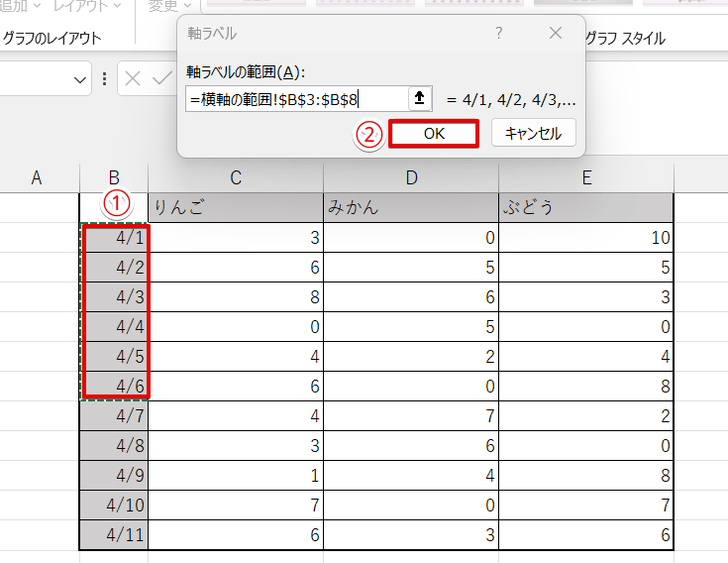This screenshot has width=728, height=563.
Task: Click the axis label range input field
Action: (295, 98)
